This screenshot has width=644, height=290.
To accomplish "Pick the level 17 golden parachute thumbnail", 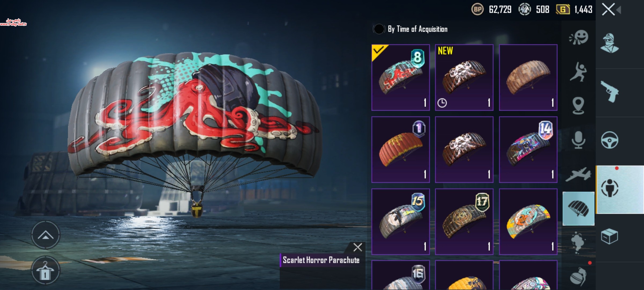I will [x=464, y=222].
